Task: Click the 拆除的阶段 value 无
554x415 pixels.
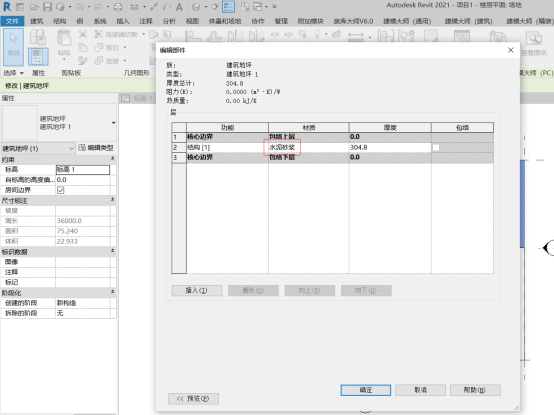Action: click(83, 313)
